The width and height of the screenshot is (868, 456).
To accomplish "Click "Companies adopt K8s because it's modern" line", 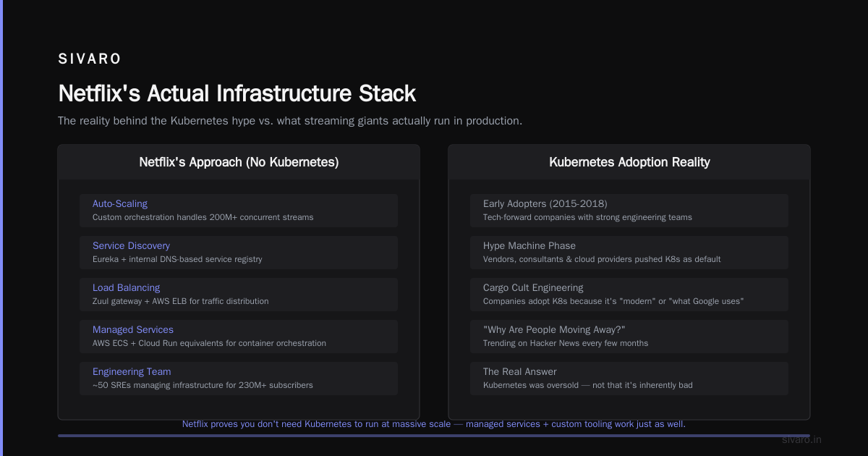I will click(x=613, y=301).
